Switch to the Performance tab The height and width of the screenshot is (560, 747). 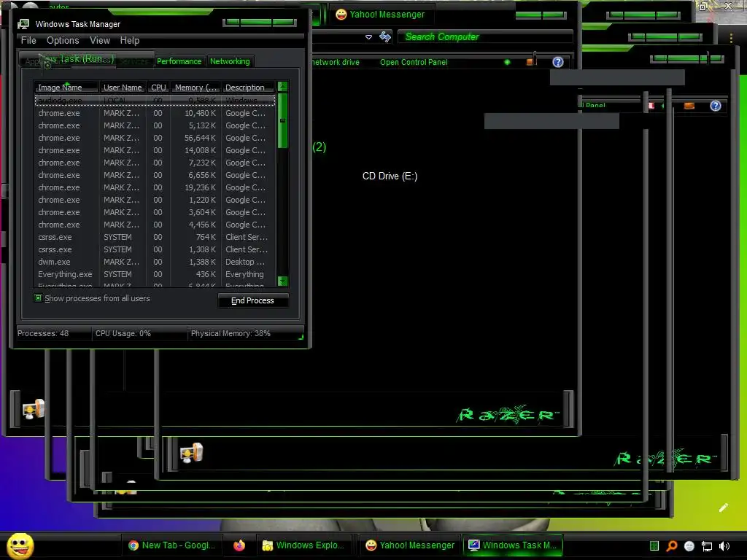[179, 61]
